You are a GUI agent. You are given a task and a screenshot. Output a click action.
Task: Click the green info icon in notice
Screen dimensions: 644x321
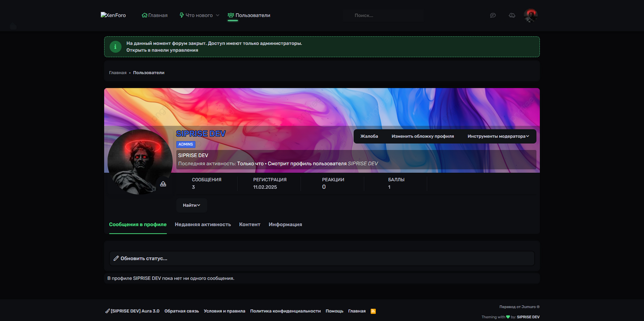coord(115,47)
